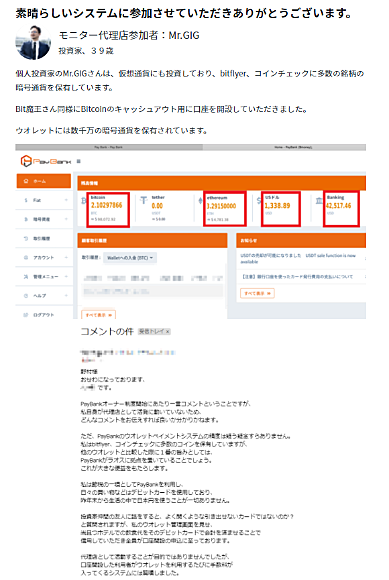Remove the 受信トレイ label via its x
The width and height of the screenshot is (389, 580).
pyautogui.click(x=168, y=331)
